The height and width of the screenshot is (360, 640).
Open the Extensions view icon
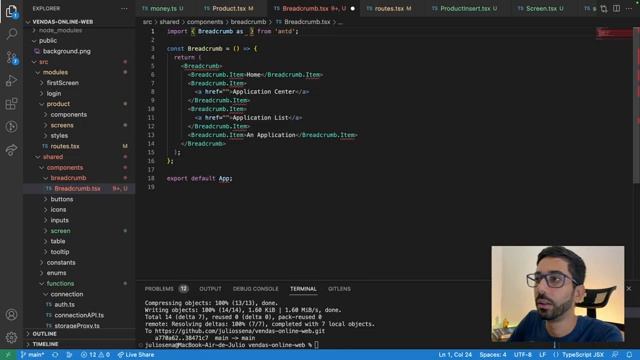(11, 104)
